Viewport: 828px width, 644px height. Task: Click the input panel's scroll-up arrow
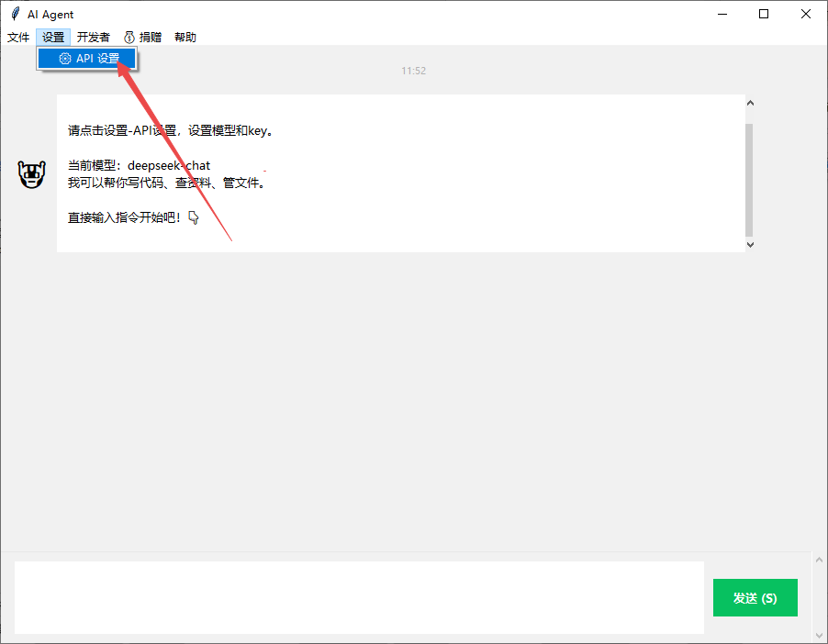tap(819, 561)
